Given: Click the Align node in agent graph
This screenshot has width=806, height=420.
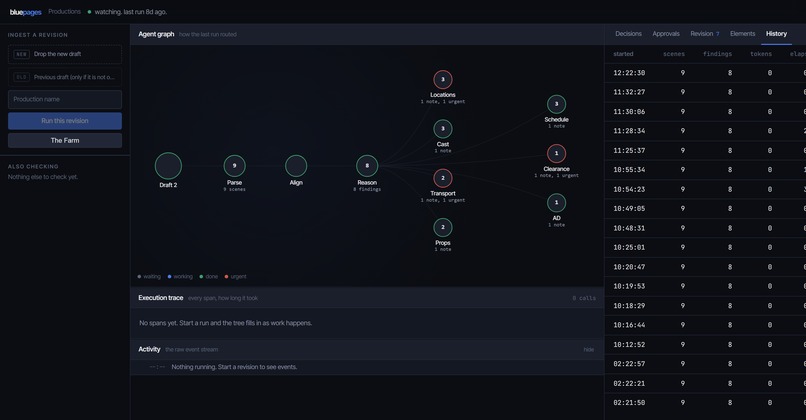Looking at the screenshot, I should point(296,166).
